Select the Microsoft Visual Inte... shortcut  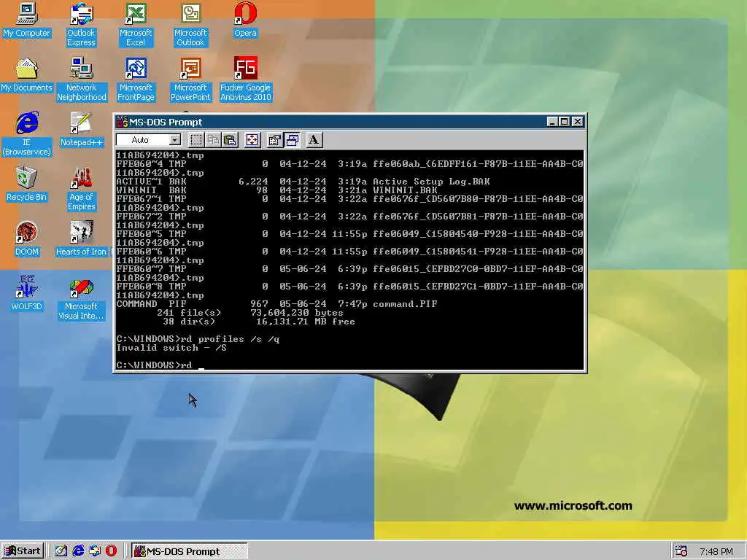tap(81, 298)
